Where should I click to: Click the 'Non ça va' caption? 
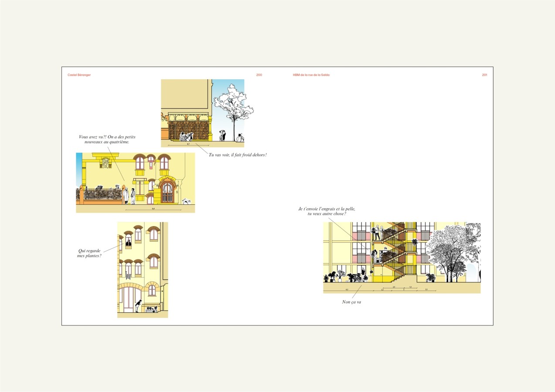tap(351, 302)
